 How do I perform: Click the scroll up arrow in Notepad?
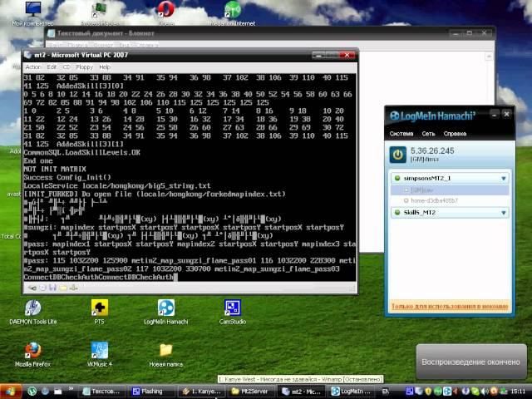point(489,57)
